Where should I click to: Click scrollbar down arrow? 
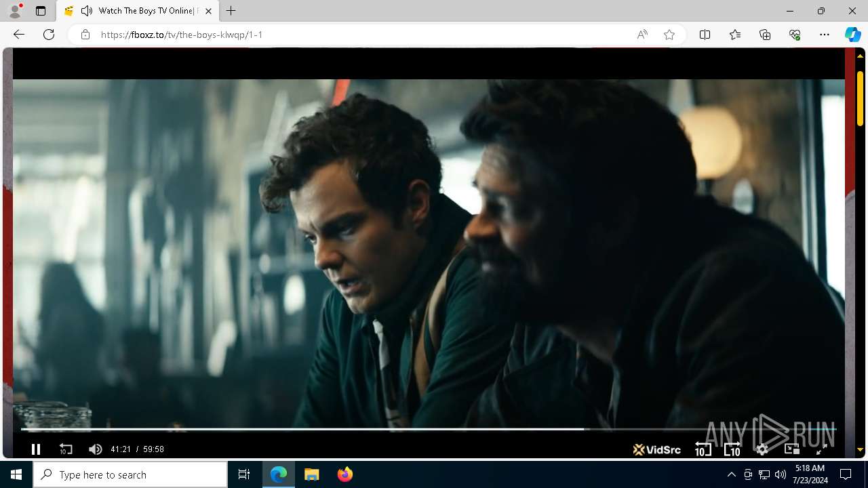tap(860, 449)
